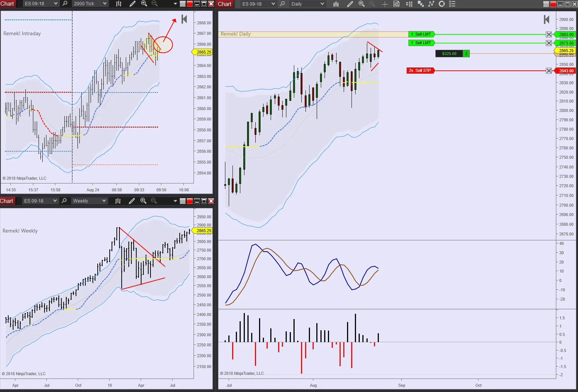Click the Sep label on Daily time axis

pyautogui.click(x=402, y=385)
